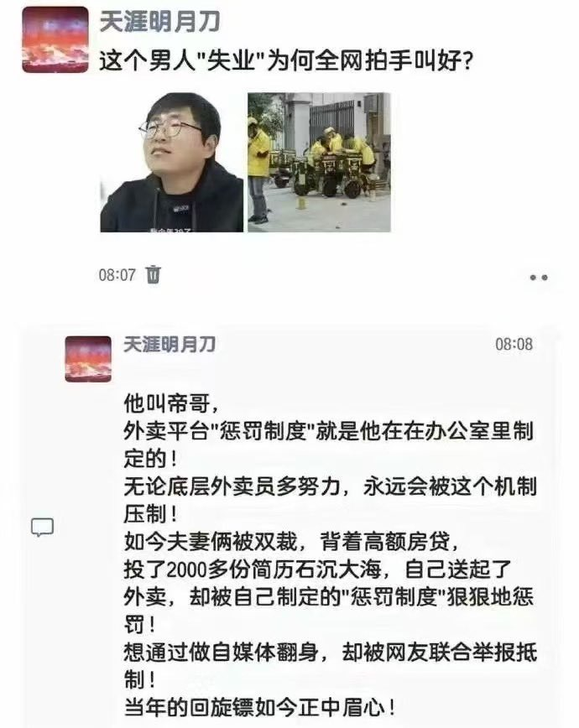Open the yellow-jacket delivery riders photo
The width and height of the screenshot is (579, 728).
pos(319,163)
